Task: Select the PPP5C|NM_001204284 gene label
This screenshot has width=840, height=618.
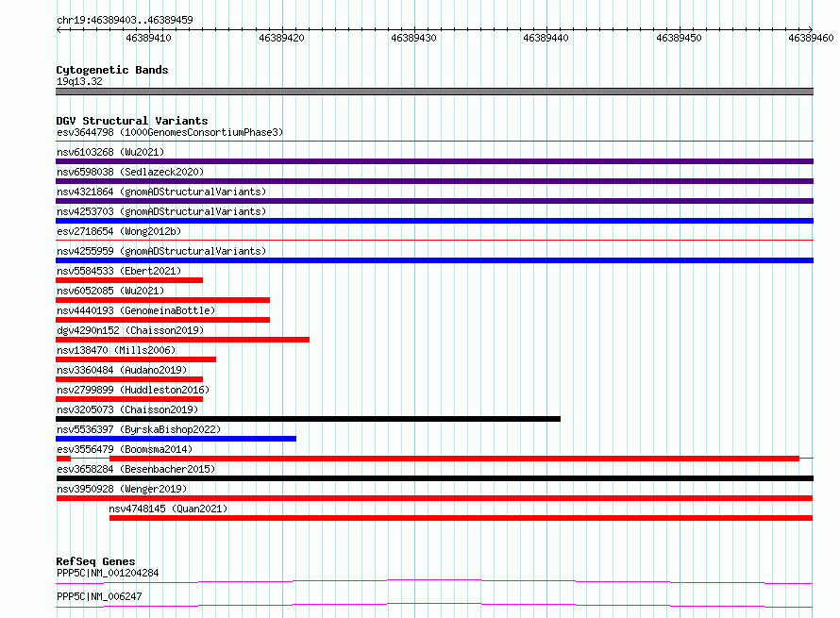Action: point(108,573)
